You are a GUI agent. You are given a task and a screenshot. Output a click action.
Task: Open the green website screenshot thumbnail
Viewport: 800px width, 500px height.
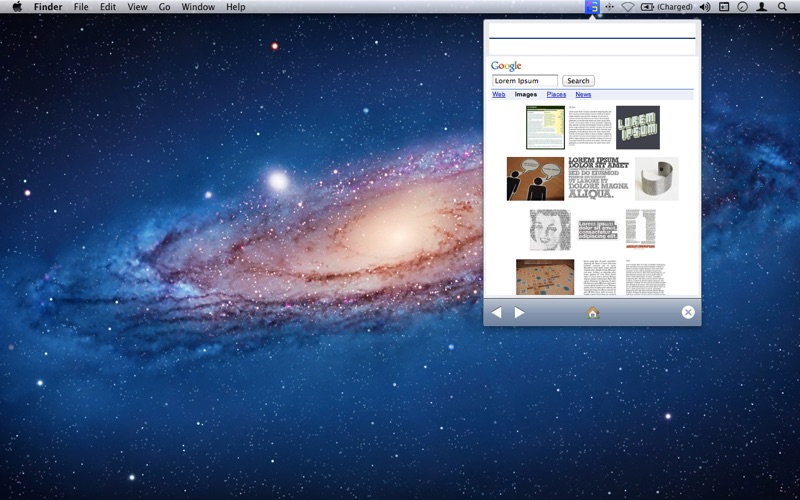click(545, 128)
